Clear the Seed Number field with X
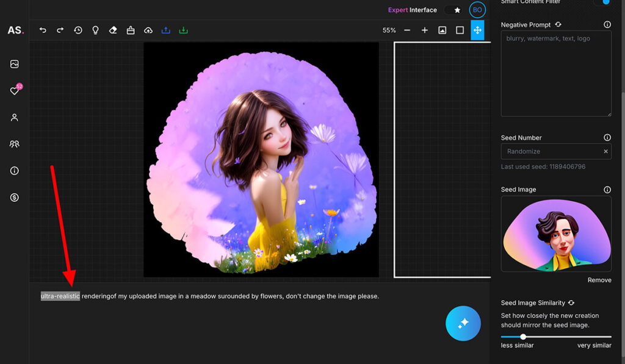625x364 pixels. (x=605, y=151)
